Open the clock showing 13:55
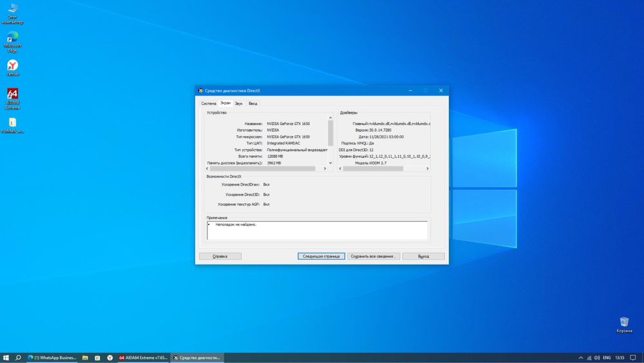 [x=620, y=358]
